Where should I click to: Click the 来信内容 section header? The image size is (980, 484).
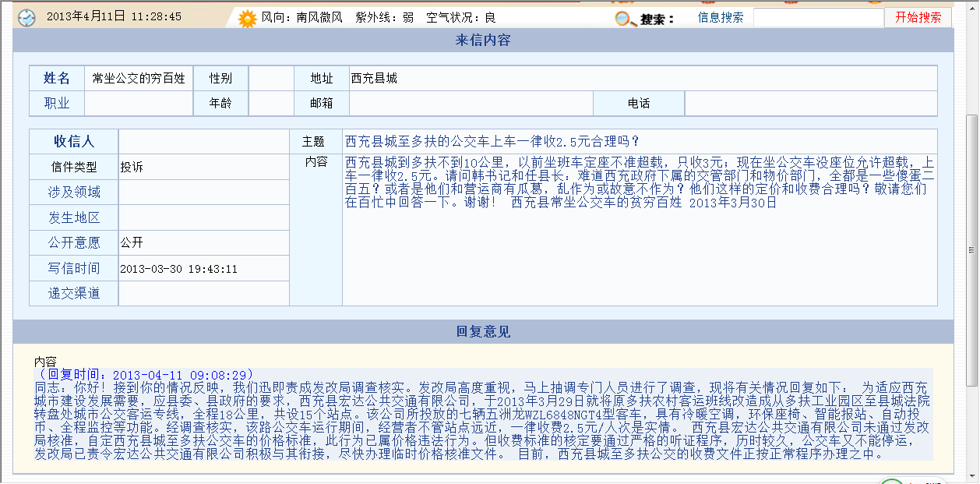tap(483, 41)
